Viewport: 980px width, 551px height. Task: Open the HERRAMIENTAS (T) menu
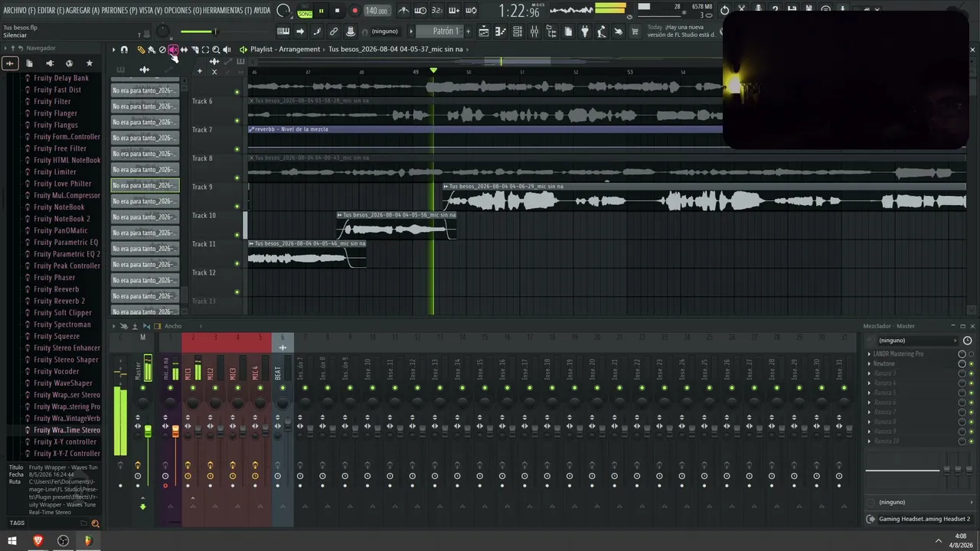227,11
